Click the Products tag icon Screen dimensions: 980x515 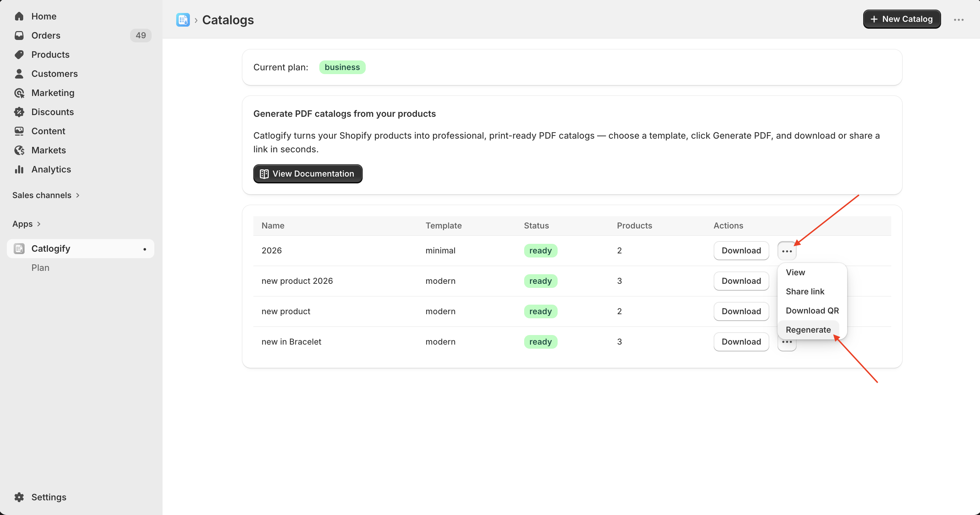click(19, 54)
